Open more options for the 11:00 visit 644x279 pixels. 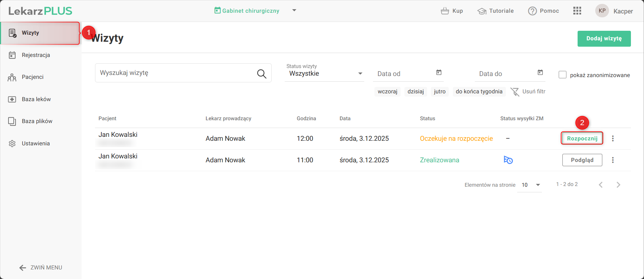coord(613,160)
